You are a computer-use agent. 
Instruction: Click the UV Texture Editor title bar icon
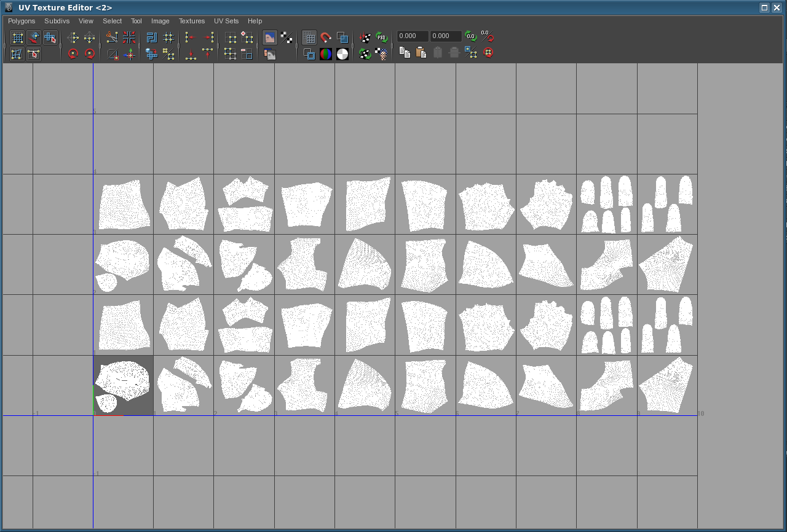click(9, 7)
